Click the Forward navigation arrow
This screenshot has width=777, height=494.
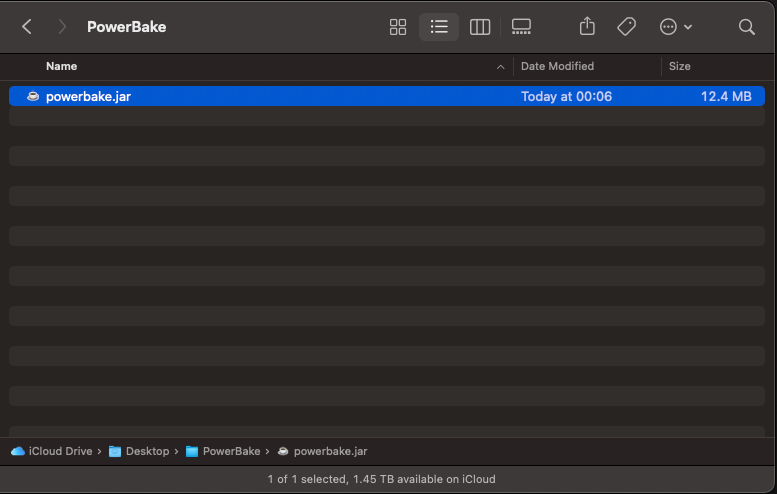62,27
